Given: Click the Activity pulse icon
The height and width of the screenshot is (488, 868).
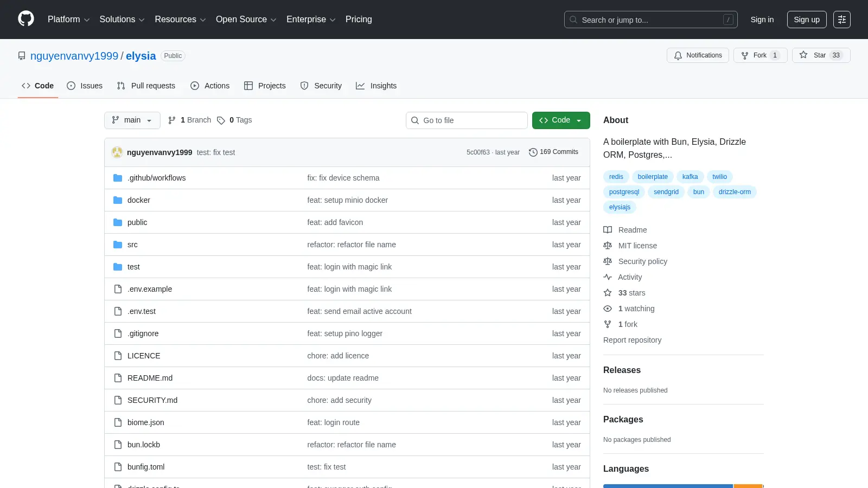Looking at the screenshot, I should click(608, 277).
